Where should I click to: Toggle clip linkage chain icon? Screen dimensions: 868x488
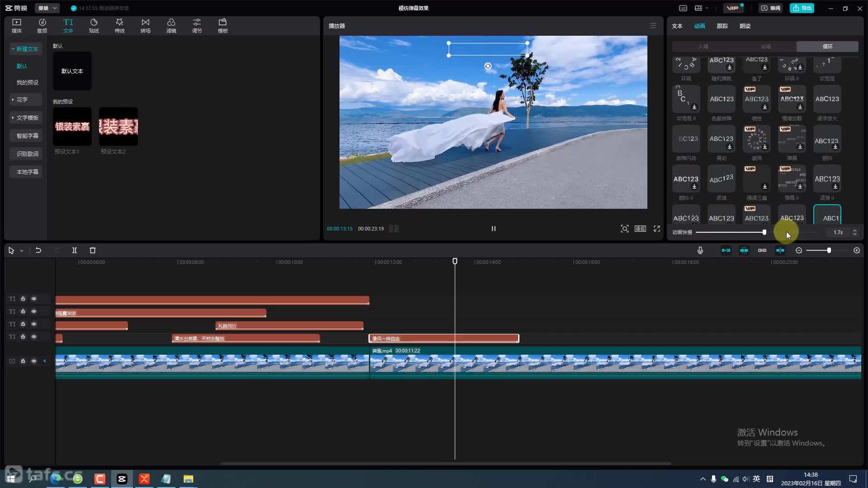tap(762, 250)
